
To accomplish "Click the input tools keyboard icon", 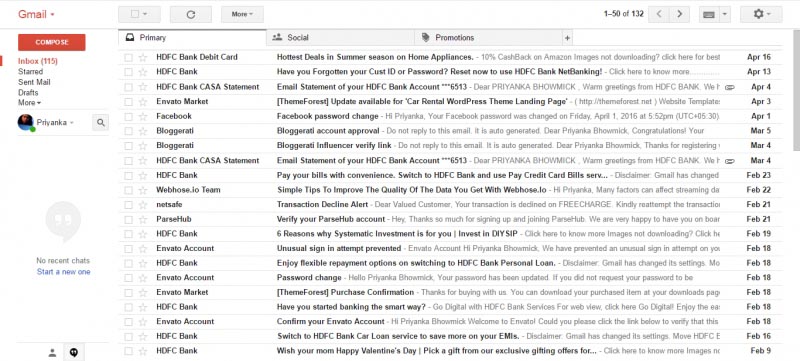I will tap(709, 14).
